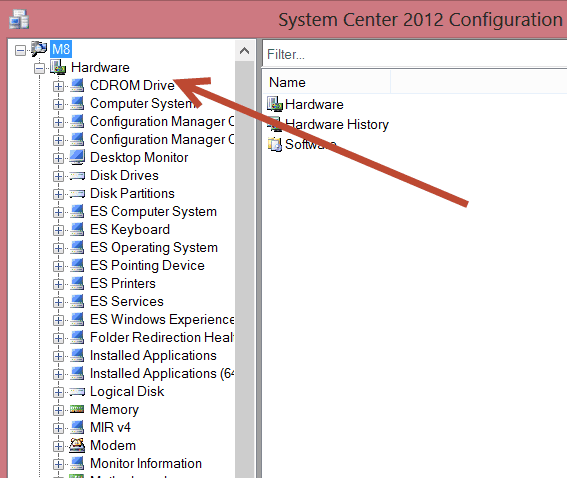567x478 pixels.
Task: Click the Name column header
Action: point(327,82)
